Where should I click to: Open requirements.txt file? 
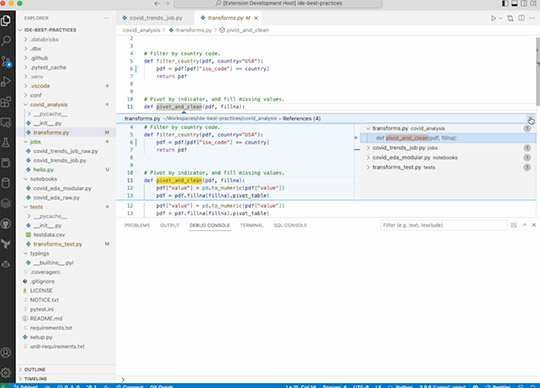click(x=66, y=328)
